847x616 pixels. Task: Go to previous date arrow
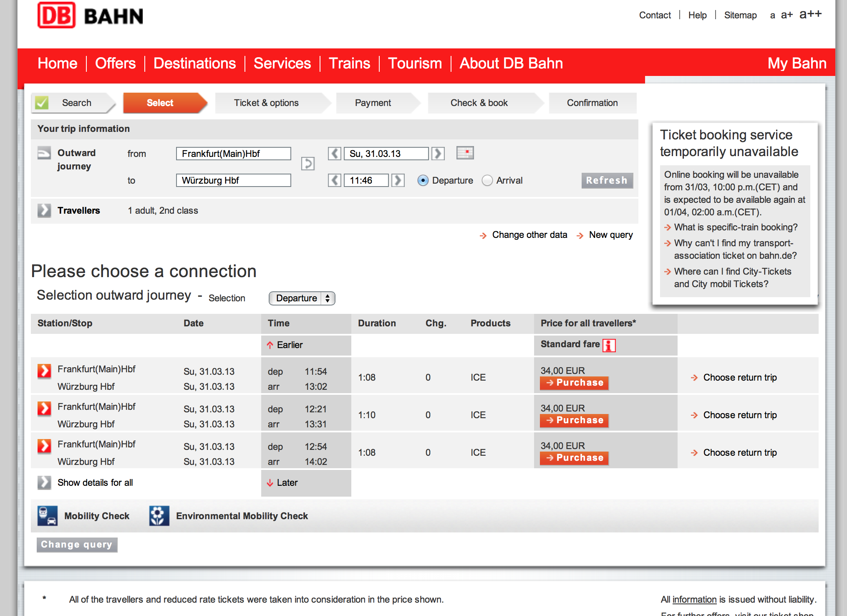coord(335,154)
